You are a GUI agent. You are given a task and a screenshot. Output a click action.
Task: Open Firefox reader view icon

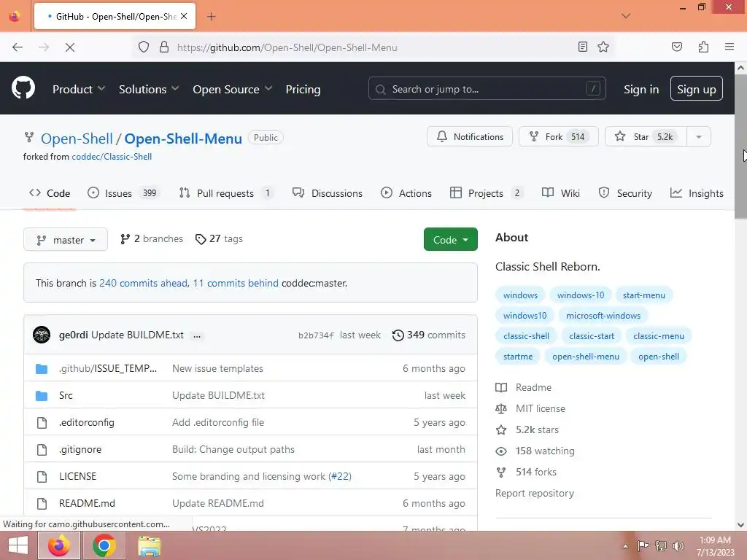582,47
